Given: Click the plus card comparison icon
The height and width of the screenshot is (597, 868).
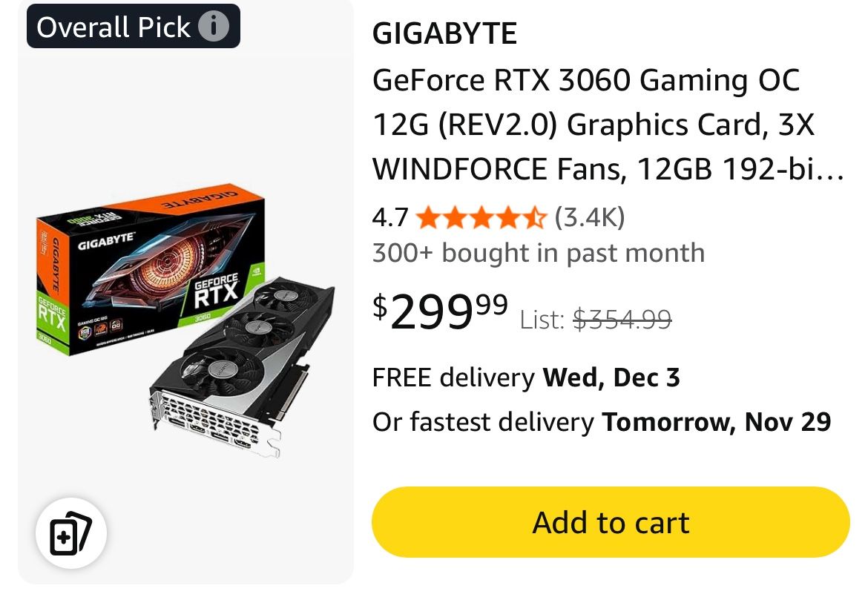Looking at the screenshot, I should click(70, 532).
